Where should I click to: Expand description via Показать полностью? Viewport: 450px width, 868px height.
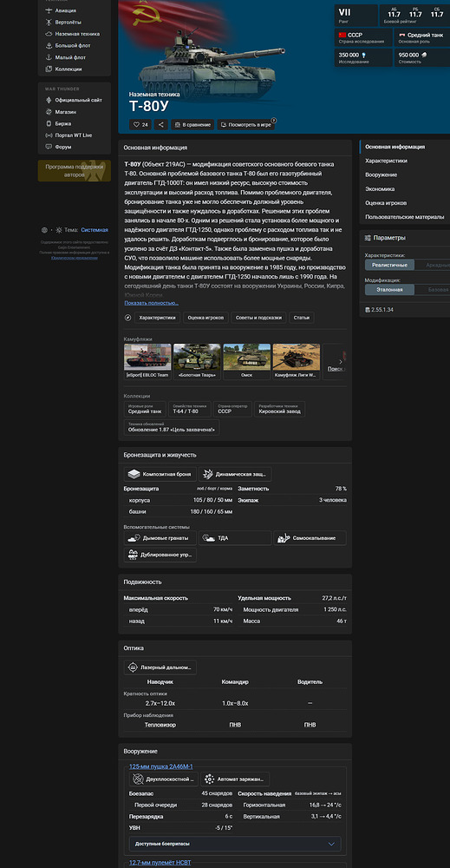click(x=152, y=303)
